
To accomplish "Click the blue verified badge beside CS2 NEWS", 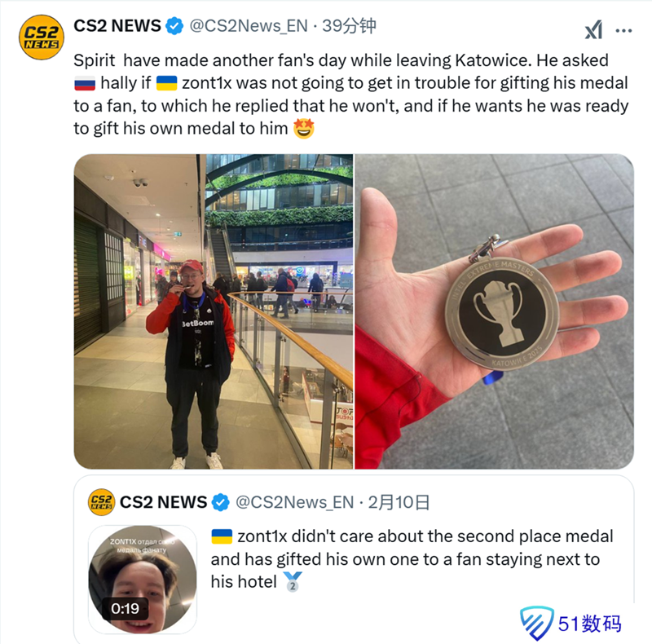I will [174, 26].
